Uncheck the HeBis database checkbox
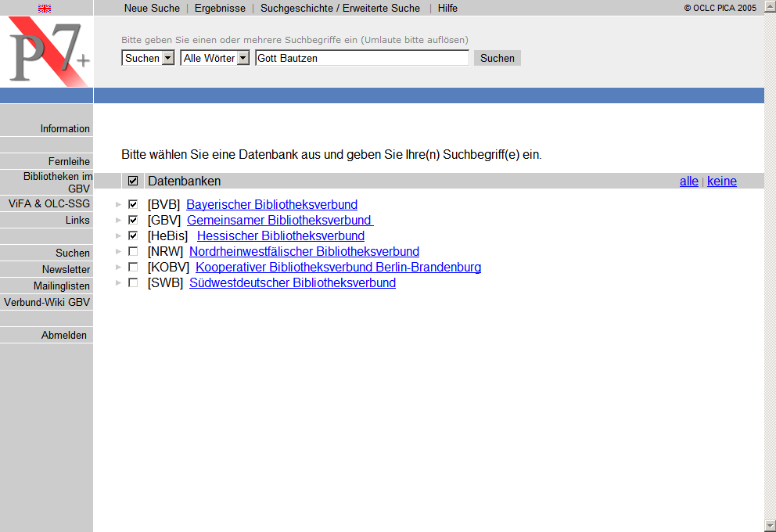The height and width of the screenshot is (532, 776). 133,236
